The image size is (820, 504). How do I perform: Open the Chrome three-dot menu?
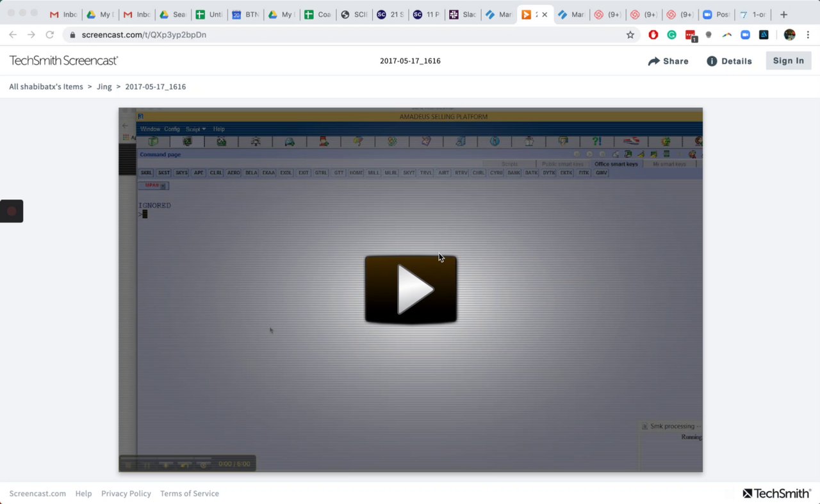(x=807, y=35)
